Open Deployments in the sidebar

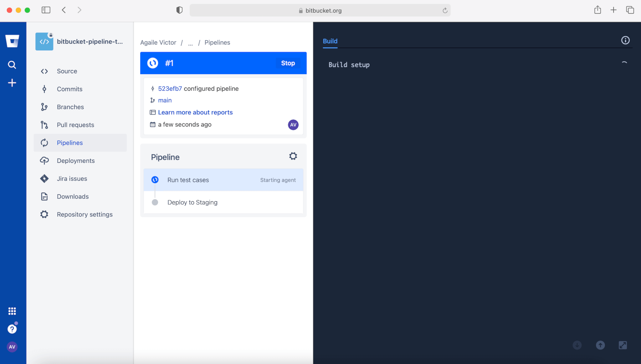click(x=75, y=161)
